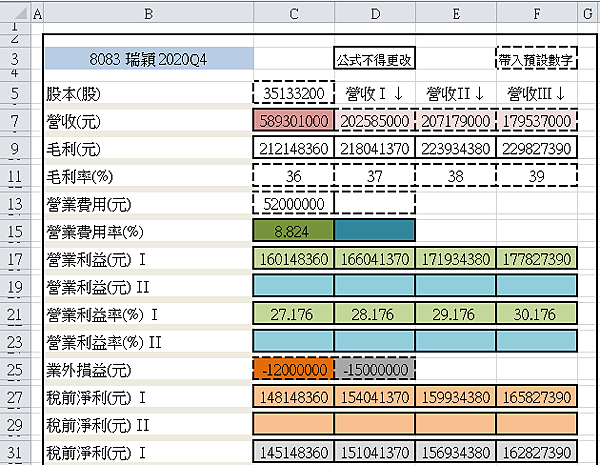Click the 公式不得更改 box

coord(375,59)
